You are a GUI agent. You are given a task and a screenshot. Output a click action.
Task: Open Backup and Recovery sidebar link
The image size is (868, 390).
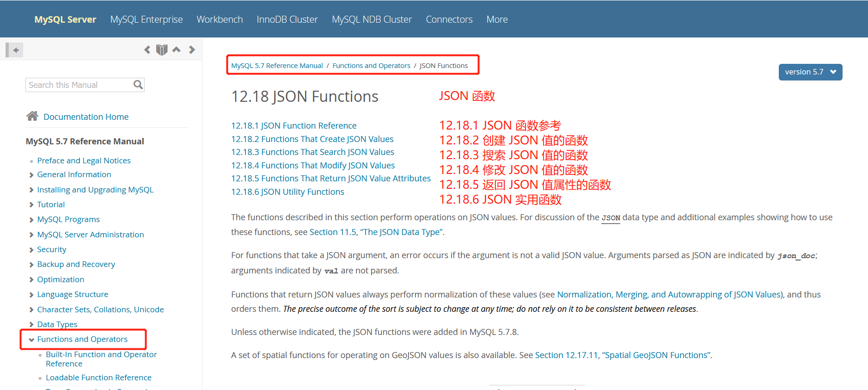[76, 264]
